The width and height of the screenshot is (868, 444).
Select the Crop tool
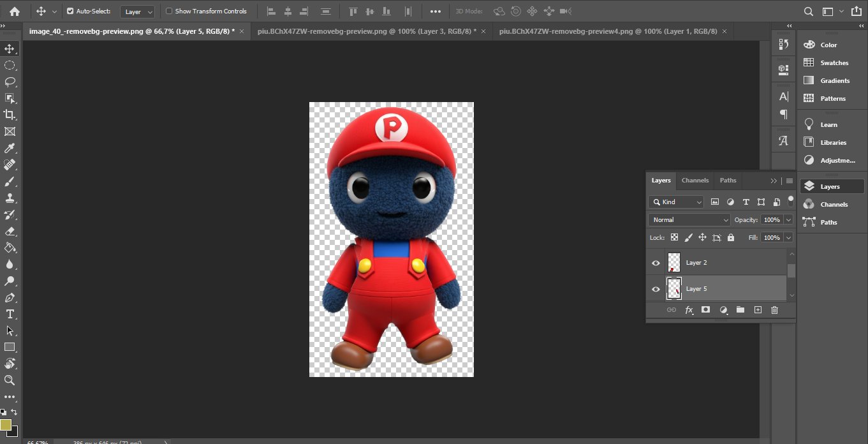[x=10, y=115]
